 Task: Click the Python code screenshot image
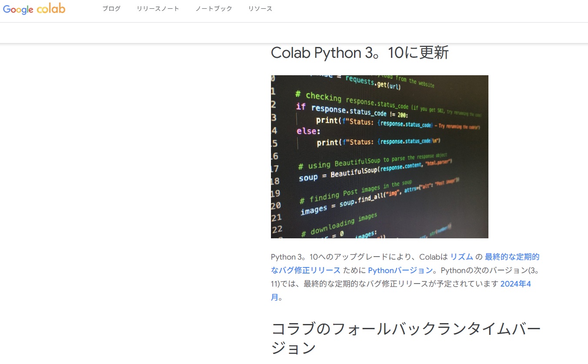coord(380,157)
